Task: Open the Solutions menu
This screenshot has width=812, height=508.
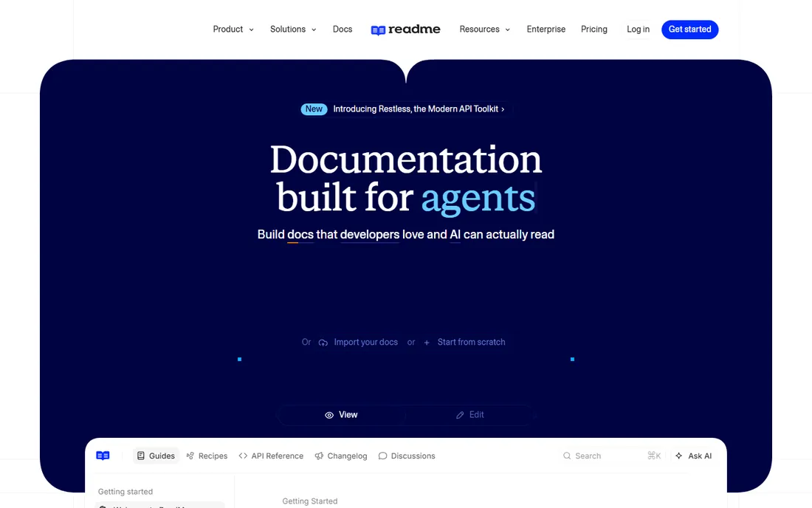Action: coord(293,30)
